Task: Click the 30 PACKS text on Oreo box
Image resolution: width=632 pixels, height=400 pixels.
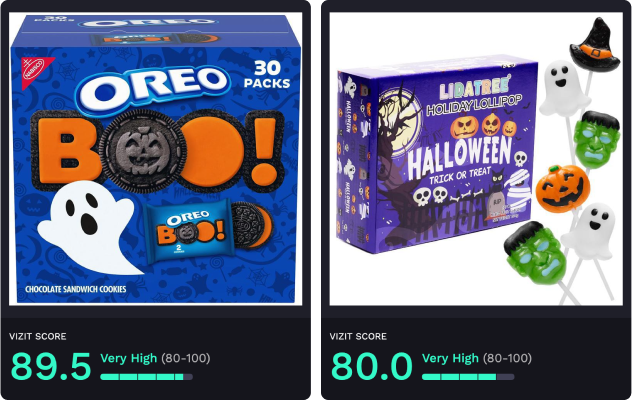Action: (x=267, y=75)
